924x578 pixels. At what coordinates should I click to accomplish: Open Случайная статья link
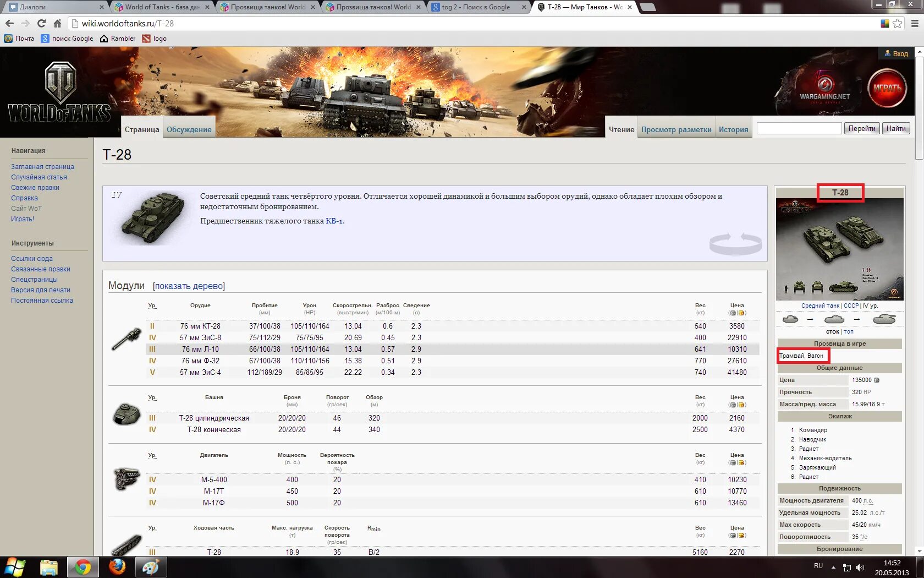(x=39, y=177)
